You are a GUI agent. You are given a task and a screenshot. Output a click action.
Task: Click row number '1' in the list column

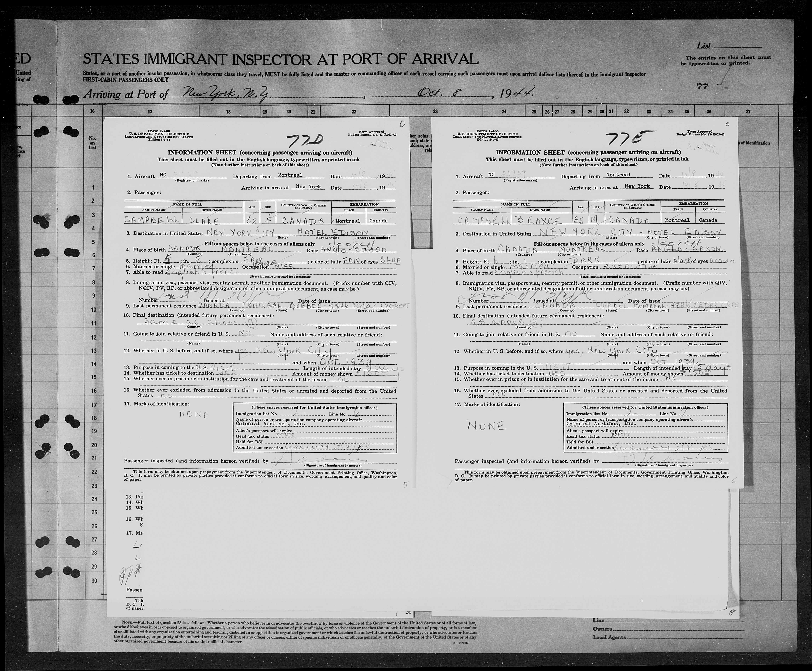point(93,188)
